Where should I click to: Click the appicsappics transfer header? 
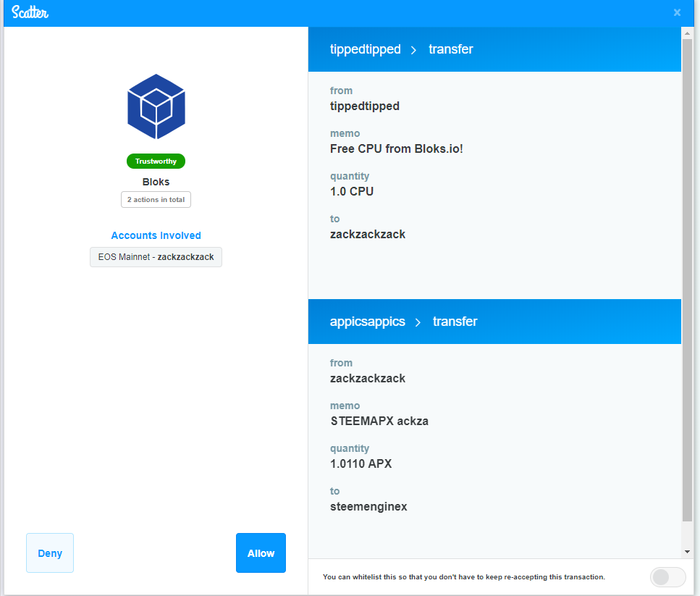(494, 322)
